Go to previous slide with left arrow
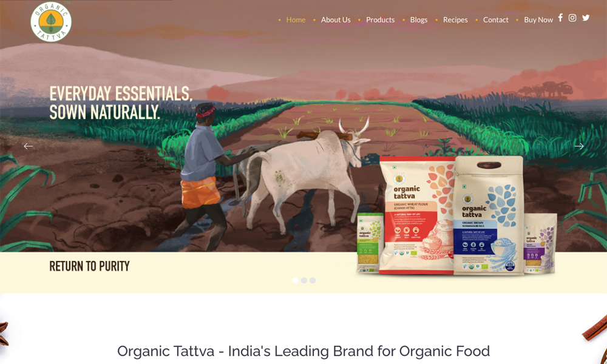The width and height of the screenshot is (607, 364). tap(29, 146)
